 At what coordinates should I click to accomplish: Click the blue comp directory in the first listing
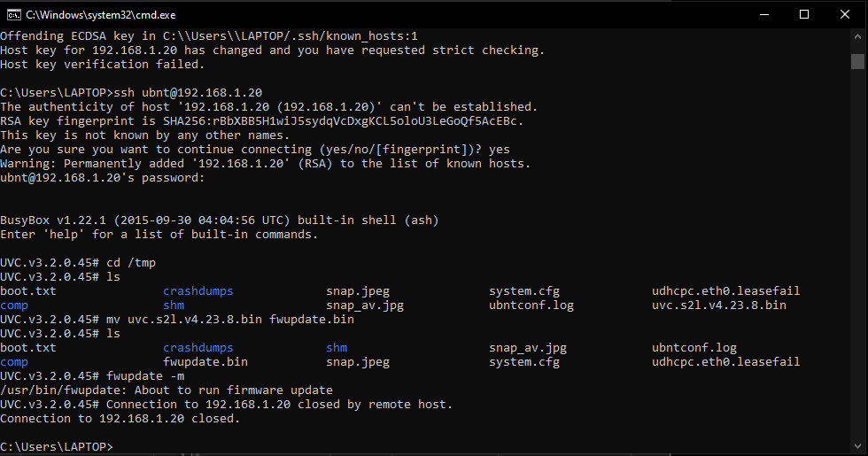pos(14,305)
